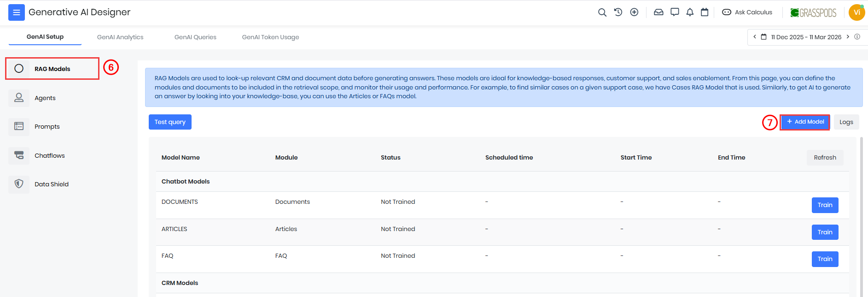This screenshot has width=868, height=297.
Task: Click the Test query button
Action: coord(170,122)
